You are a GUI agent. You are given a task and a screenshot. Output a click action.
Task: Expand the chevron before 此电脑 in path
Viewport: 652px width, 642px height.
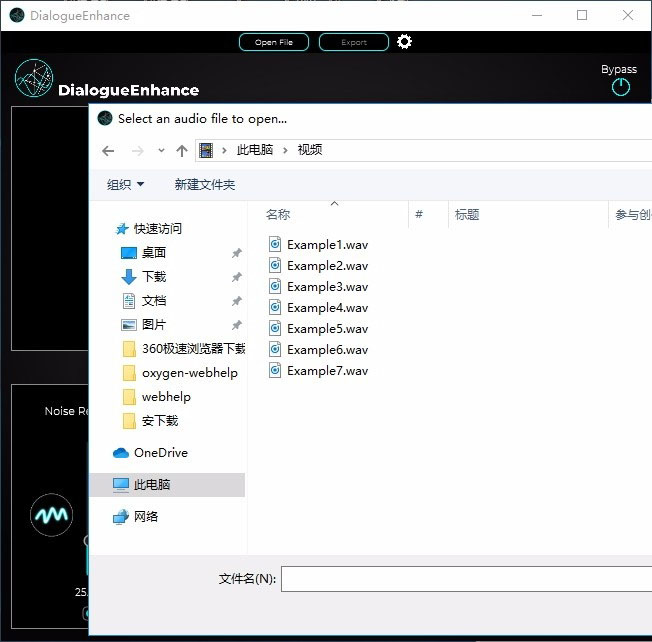[x=225, y=151]
